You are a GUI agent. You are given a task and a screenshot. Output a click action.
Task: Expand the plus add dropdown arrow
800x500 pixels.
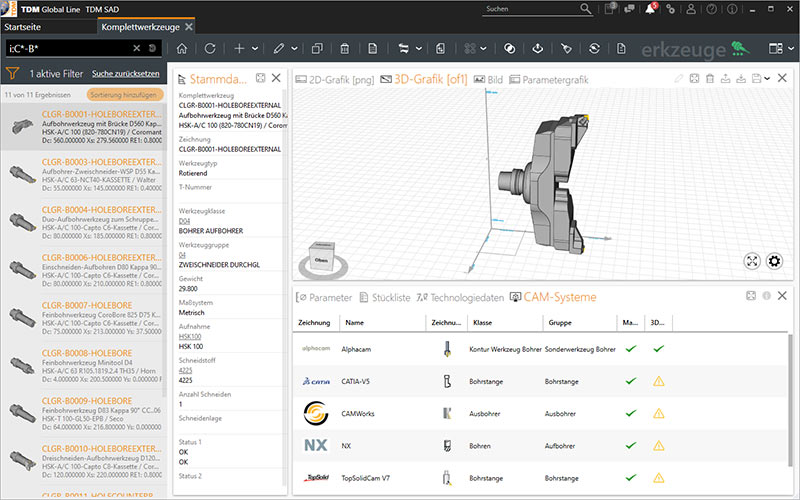(x=255, y=48)
